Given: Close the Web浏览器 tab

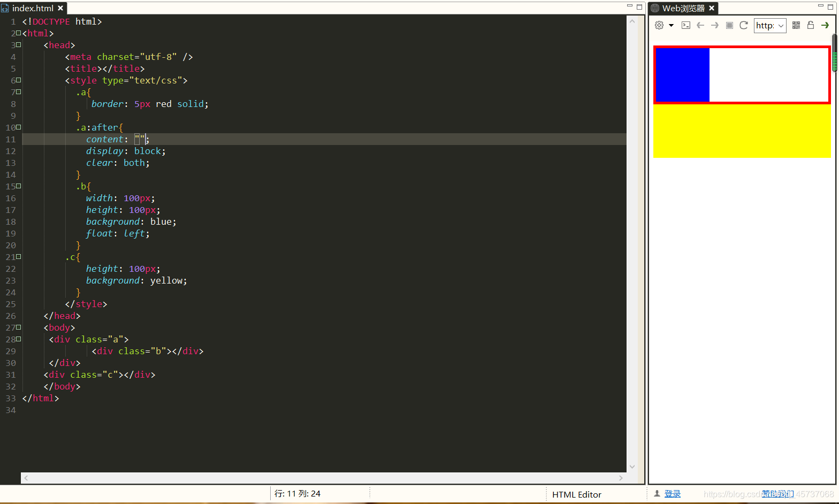Looking at the screenshot, I should click(712, 8).
